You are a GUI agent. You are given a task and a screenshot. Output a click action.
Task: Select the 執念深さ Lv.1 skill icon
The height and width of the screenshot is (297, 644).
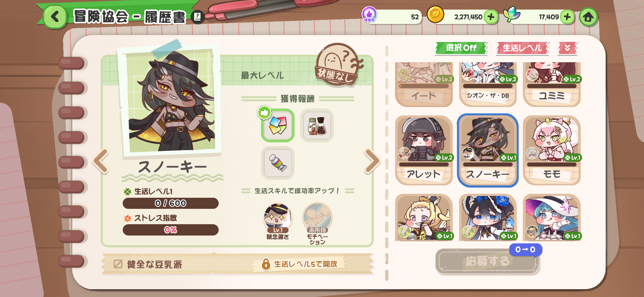pos(278,218)
